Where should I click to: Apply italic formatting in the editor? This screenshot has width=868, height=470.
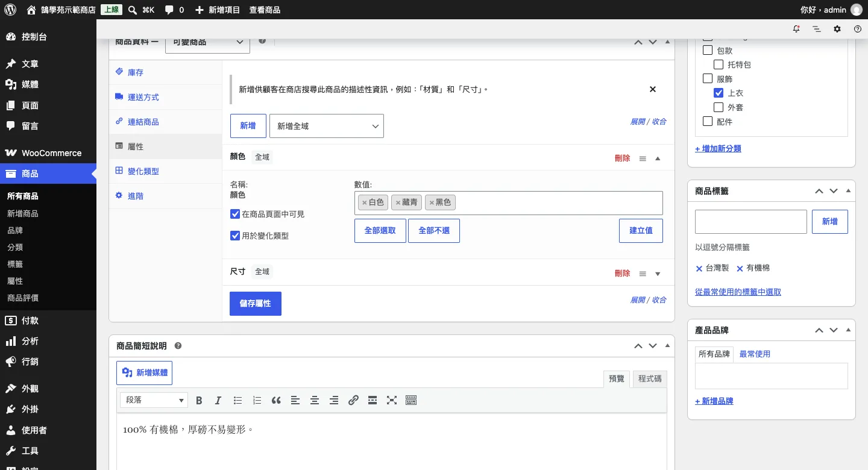[218, 400]
